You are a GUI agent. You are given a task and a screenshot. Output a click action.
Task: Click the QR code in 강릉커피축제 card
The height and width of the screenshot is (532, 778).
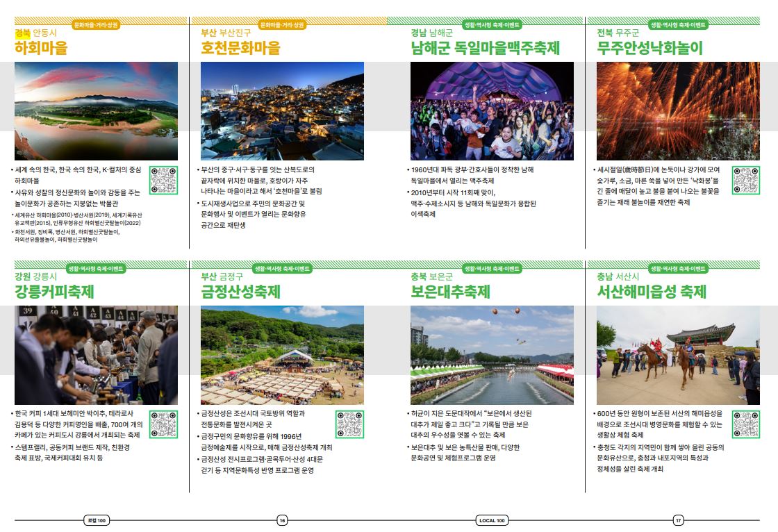coord(164,424)
